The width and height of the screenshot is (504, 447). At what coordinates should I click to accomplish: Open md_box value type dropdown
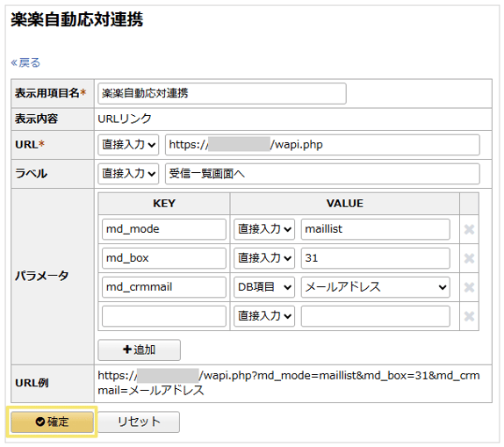point(264,258)
